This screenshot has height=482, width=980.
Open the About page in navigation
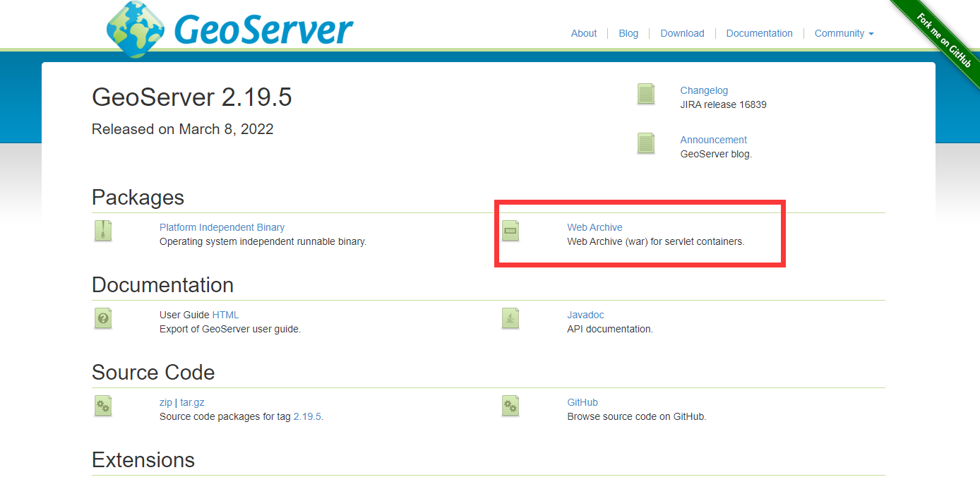click(584, 33)
